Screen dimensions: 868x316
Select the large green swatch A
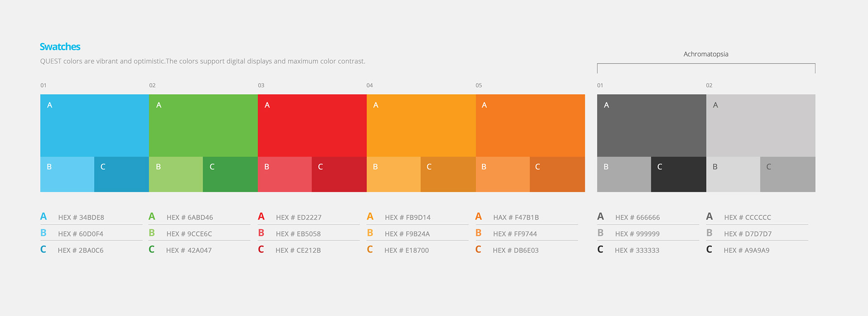point(203,125)
